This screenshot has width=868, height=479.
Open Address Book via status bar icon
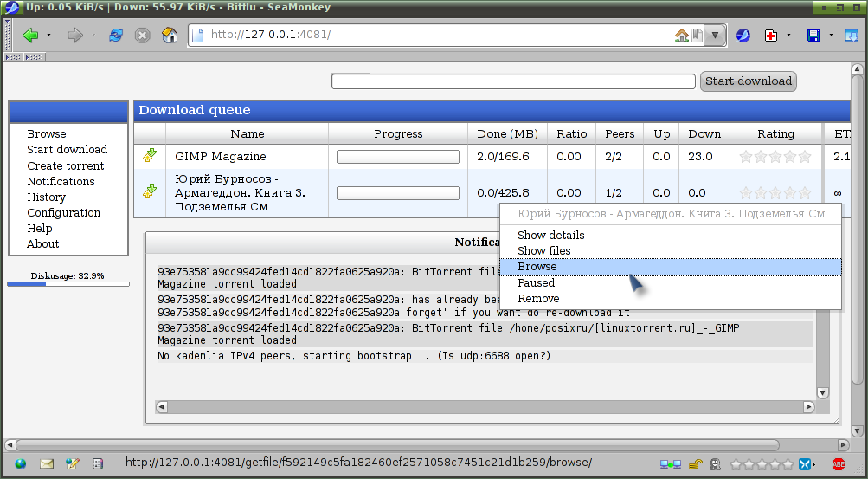click(x=98, y=463)
